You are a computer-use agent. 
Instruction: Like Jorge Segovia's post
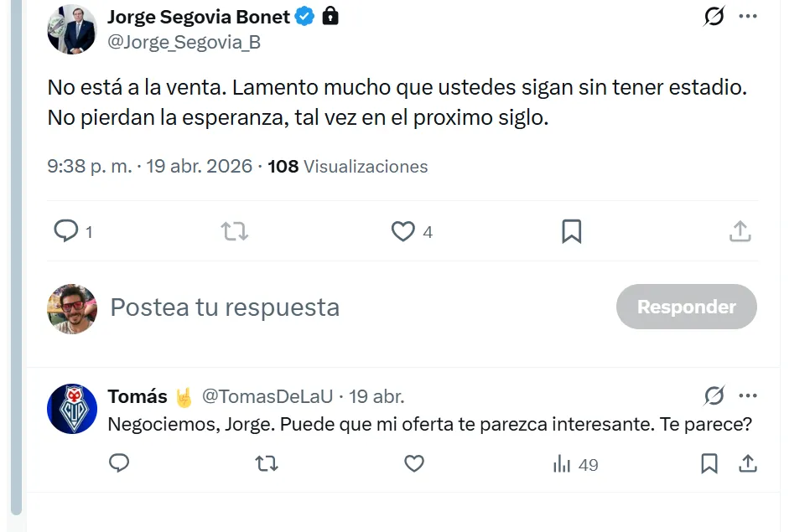[402, 232]
